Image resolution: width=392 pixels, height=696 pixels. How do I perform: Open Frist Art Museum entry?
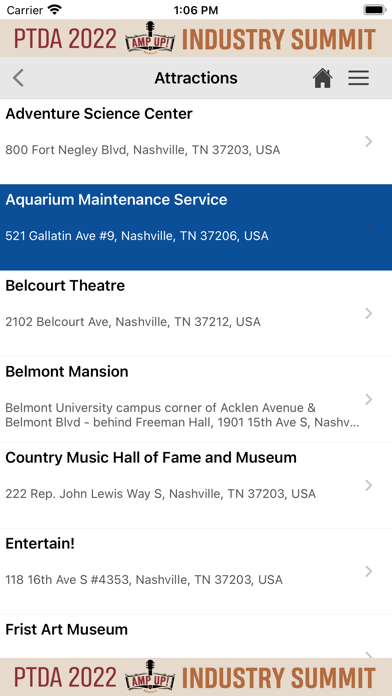tap(196, 637)
